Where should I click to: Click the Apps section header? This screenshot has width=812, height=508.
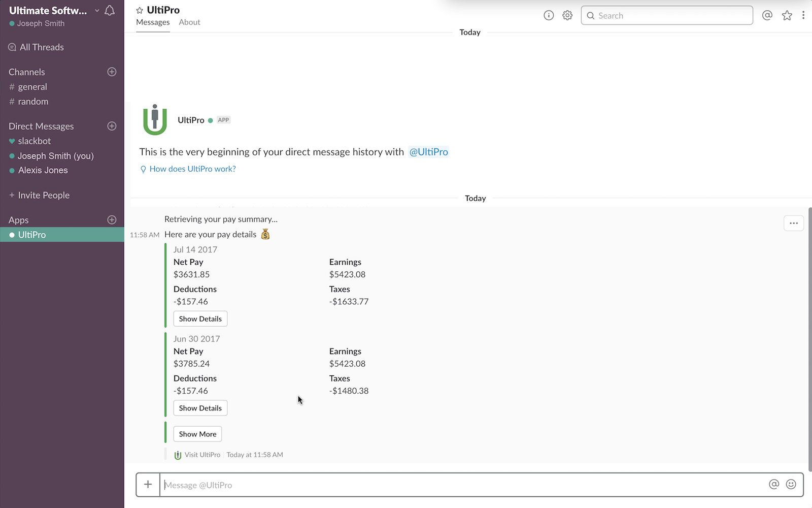pyautogui.click(x=18, y=220)
